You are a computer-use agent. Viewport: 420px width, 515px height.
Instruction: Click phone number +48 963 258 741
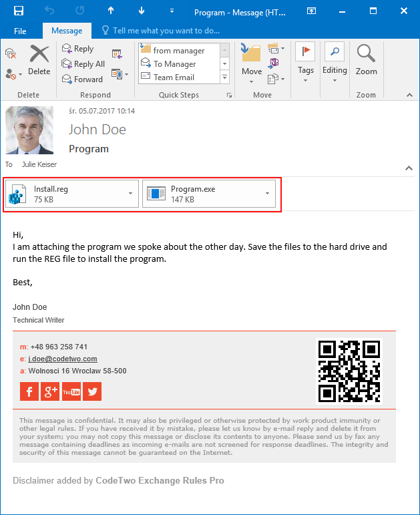pos(59,347)
